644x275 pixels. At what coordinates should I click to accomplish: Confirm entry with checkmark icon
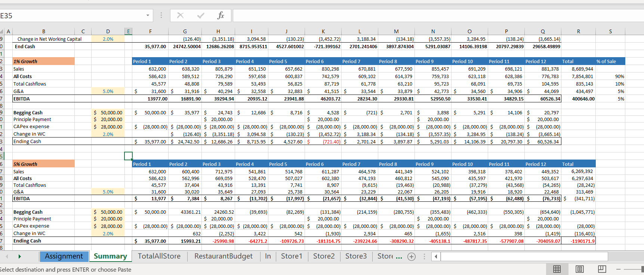click(x=201, y=15)
